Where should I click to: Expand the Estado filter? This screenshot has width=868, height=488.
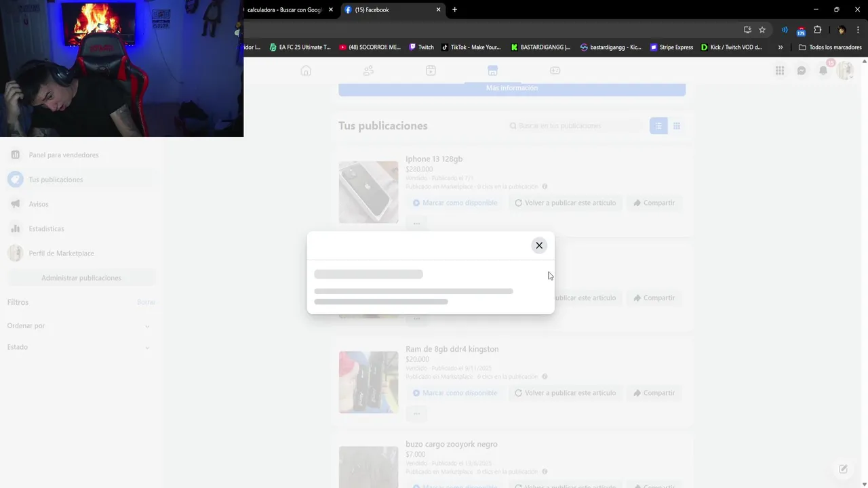(x=81, y=347)
